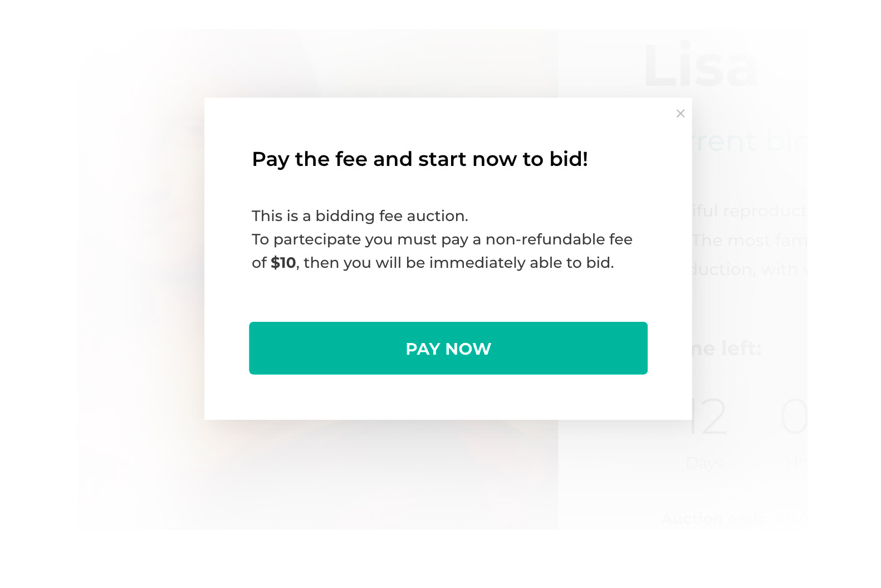Screen dimensions: 881x588
Task: Click the blurred hours countdown digit
Action: click(794, 416)
